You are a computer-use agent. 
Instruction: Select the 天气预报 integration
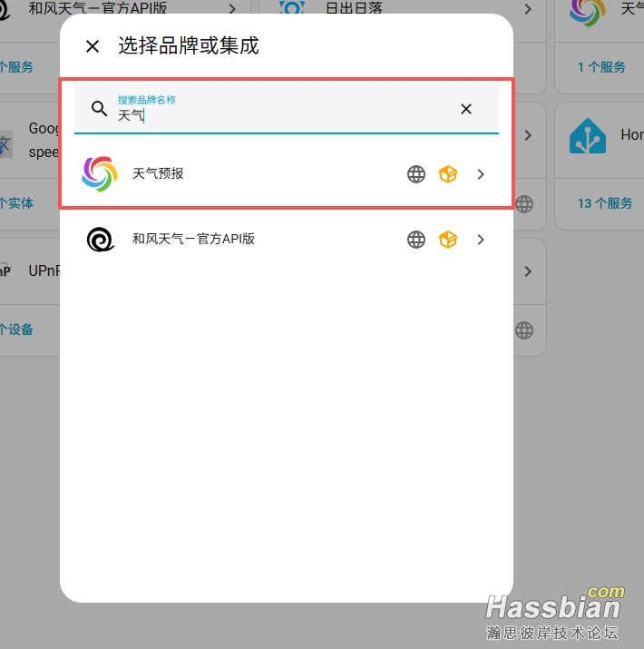click(x=287, y=174)
